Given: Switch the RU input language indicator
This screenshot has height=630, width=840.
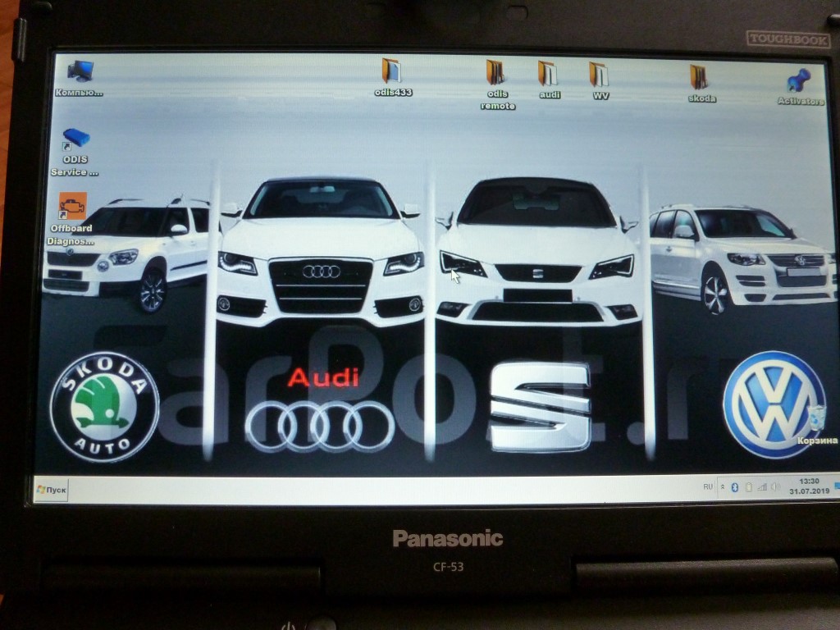Looking at the screenshot, I should pos(708,487).
